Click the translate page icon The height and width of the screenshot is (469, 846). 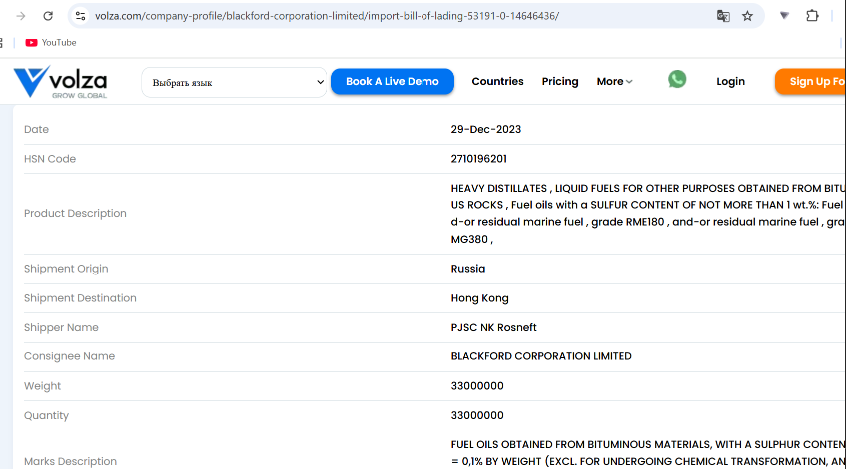coord(723,16)
